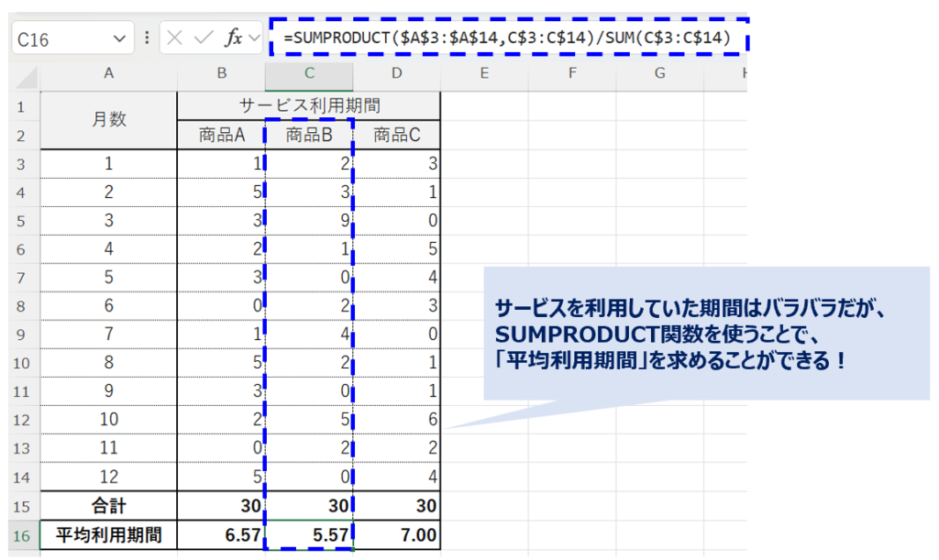
Task: Select empty cell E3
Action: coord(484,164)
